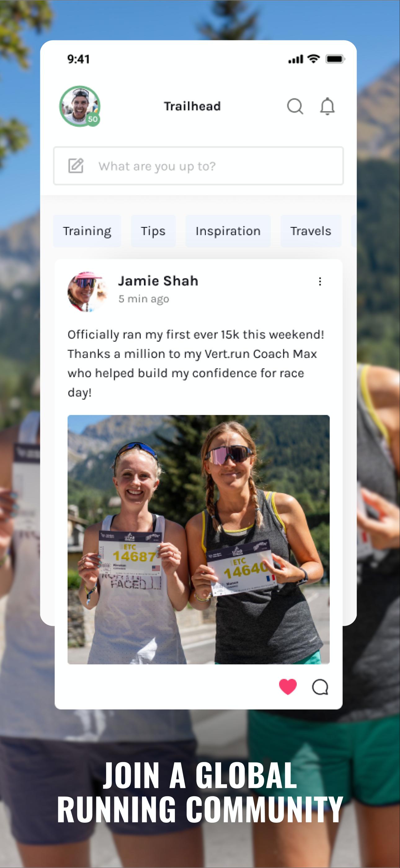Open comments on Jamie's post

pos(320,687)
